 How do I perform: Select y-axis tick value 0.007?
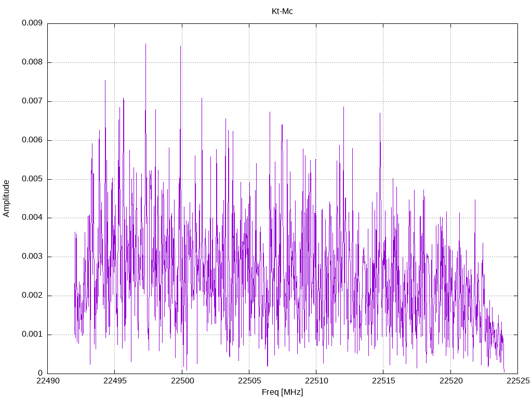pyautogui.click(x=32, y=101)
